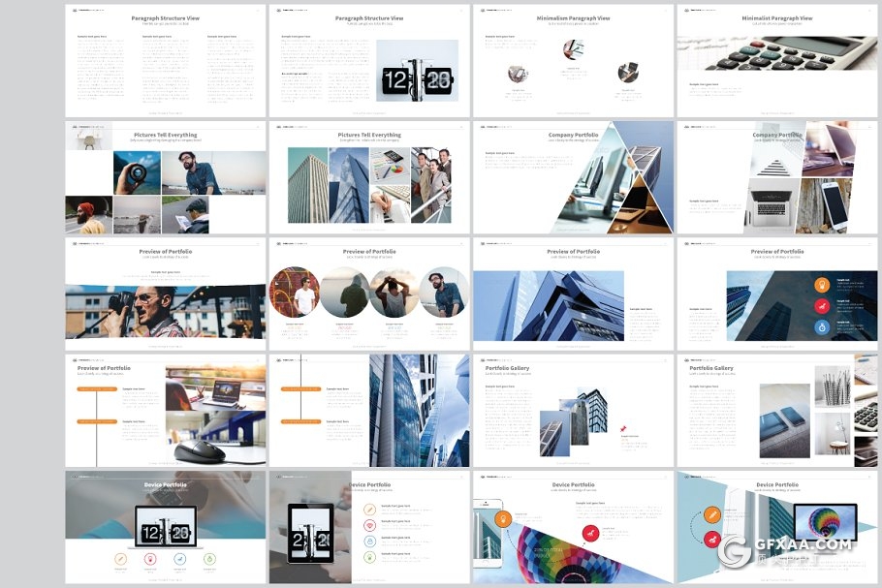The image size is (882, 588).
Task: Click the red circle icon on skyscraper slide
Action: coord(821,306)
